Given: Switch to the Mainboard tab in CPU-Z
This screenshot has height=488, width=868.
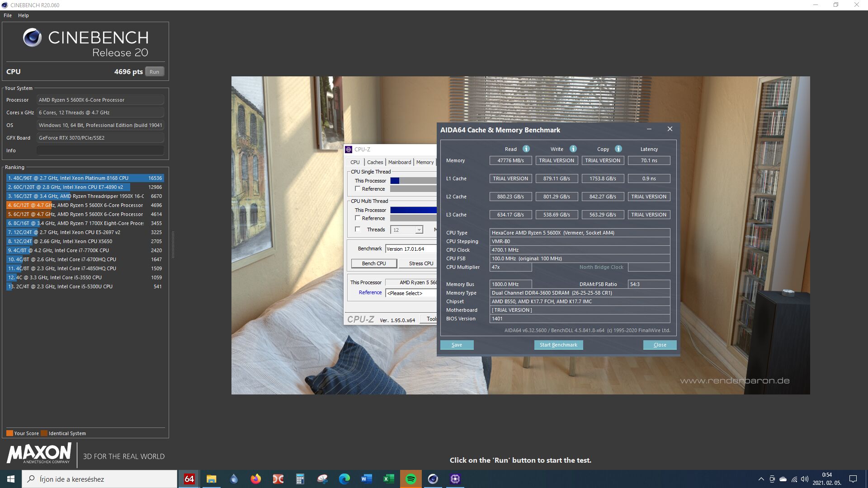Looking at the screenshot, I should point(400,162).
